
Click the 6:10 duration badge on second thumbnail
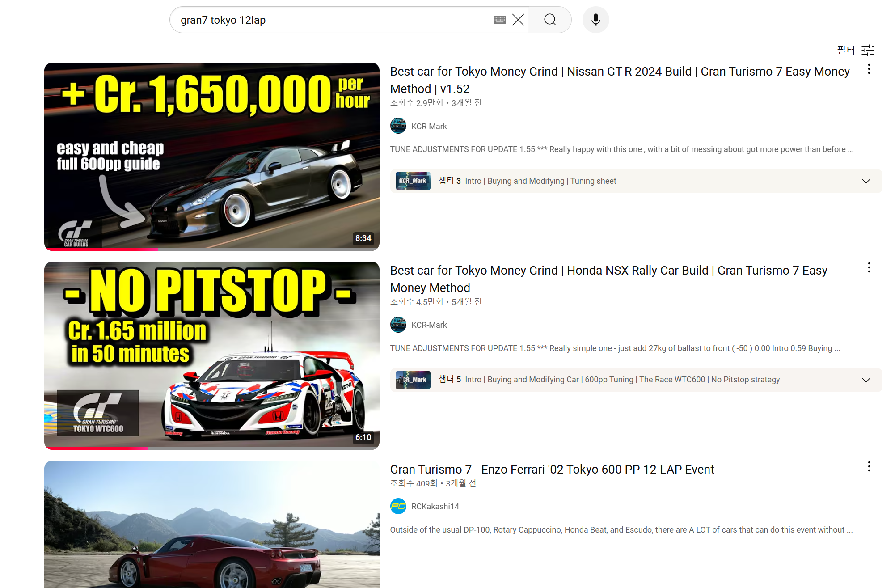tap(363, 437)
